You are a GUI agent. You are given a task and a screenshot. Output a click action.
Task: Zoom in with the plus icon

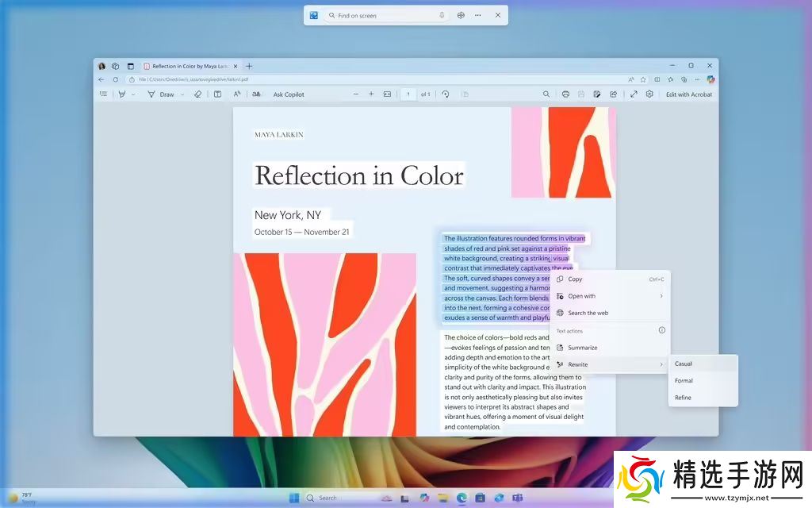[371, 94]
